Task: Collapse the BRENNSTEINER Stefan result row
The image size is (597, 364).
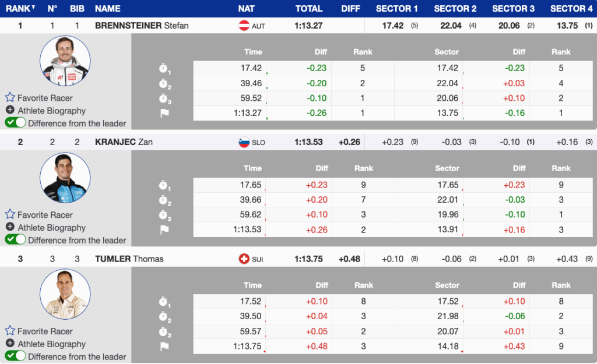Action: click(x=142, y=26)
